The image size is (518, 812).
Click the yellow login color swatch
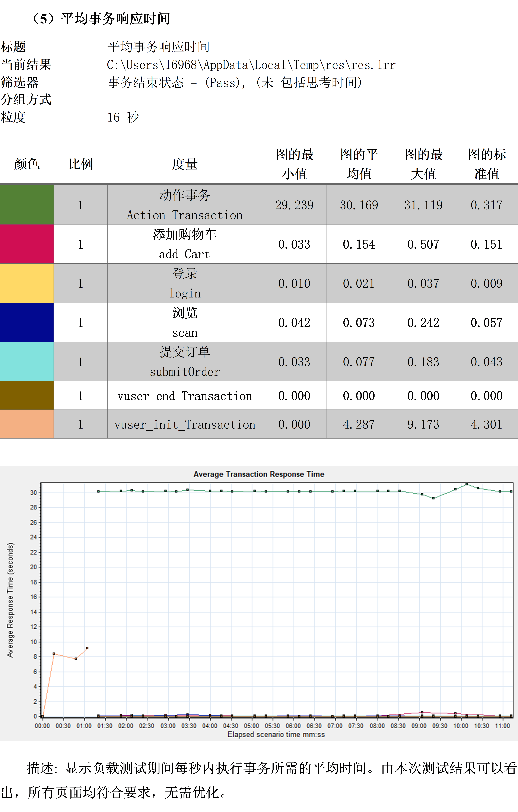tap(27, 283)
